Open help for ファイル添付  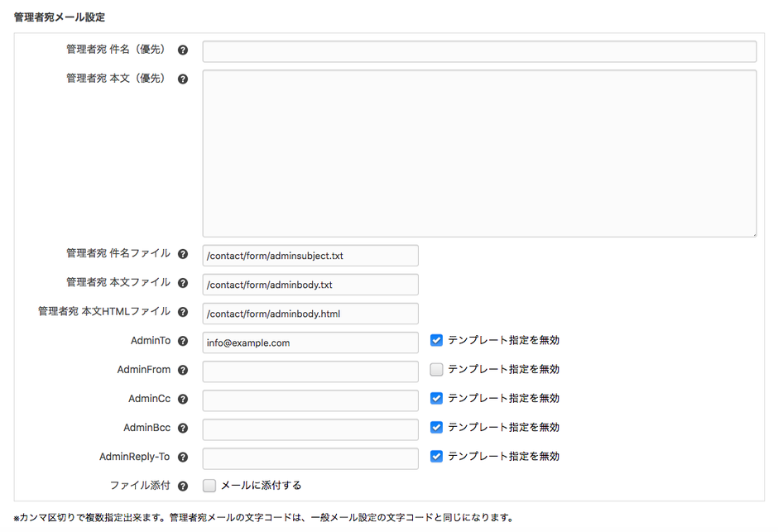coord(183,485)
